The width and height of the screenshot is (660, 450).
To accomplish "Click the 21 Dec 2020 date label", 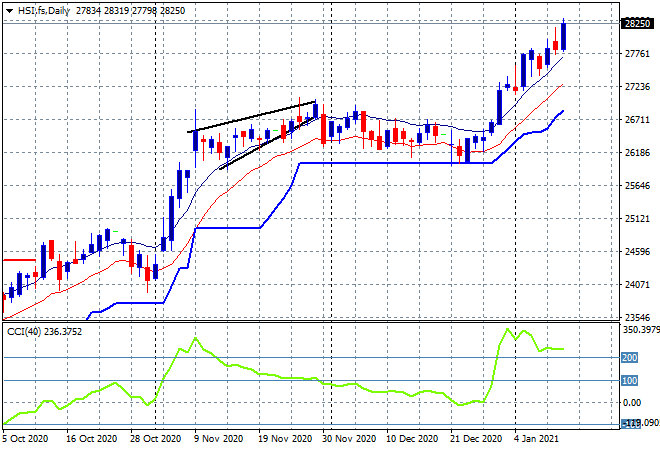I will click(476, 439).
